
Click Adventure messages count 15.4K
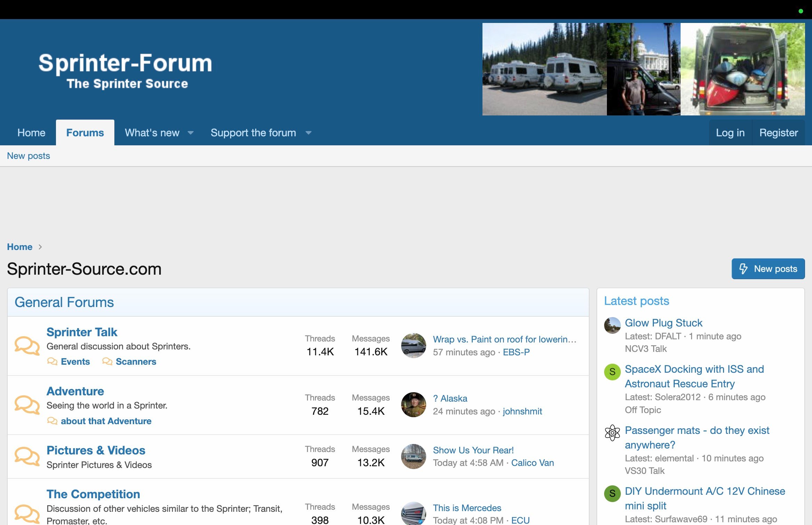point(371,411)
